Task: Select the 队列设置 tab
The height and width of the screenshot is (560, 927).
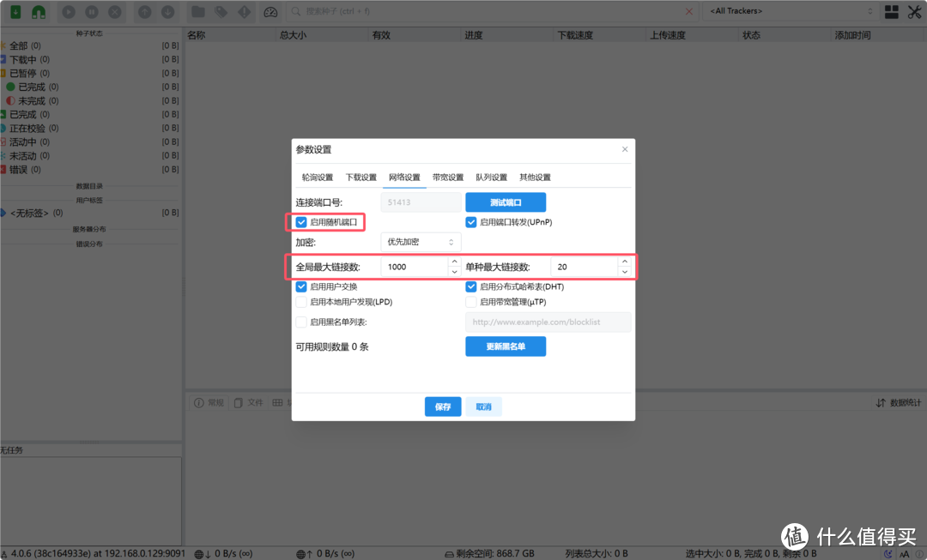Action: coord(491,177)
